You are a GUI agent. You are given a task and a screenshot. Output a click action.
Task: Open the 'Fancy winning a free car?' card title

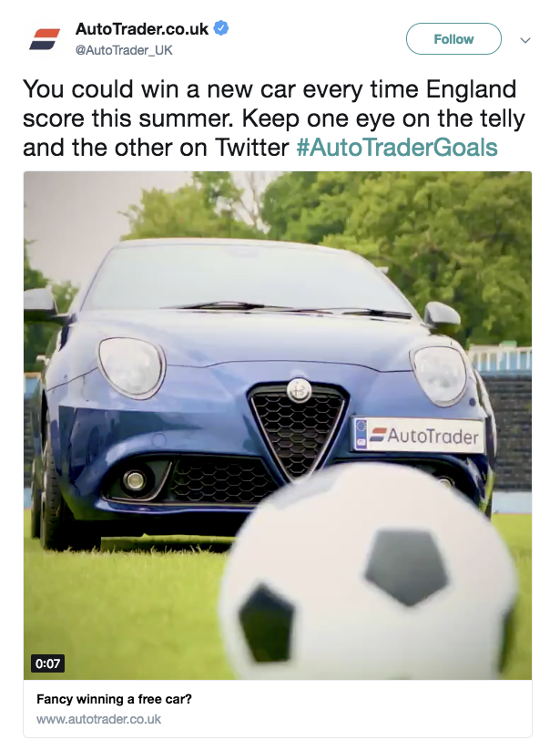pyautogui.click(x=114, y=699)
